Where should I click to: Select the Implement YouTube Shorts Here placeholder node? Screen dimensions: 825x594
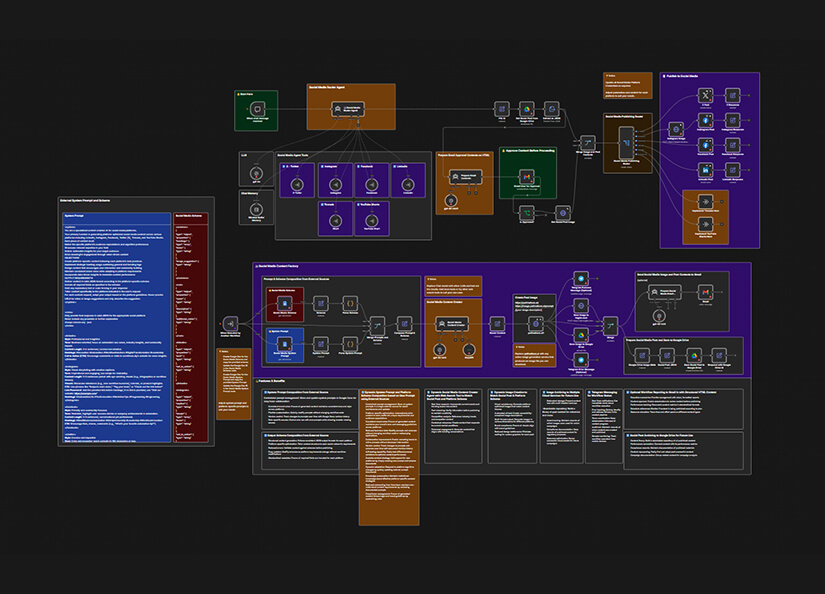[706, 225]
